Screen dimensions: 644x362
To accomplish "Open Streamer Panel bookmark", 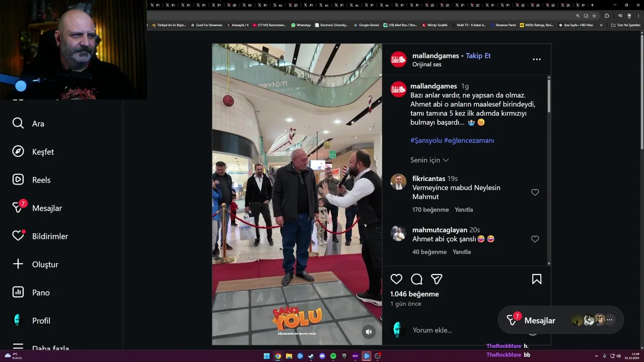I will coord(503,25).
